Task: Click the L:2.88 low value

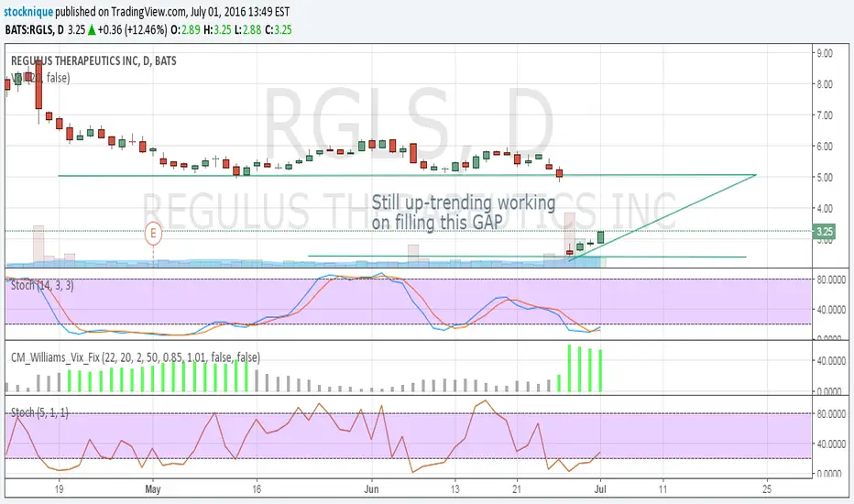Action: [x=247, y=30]
